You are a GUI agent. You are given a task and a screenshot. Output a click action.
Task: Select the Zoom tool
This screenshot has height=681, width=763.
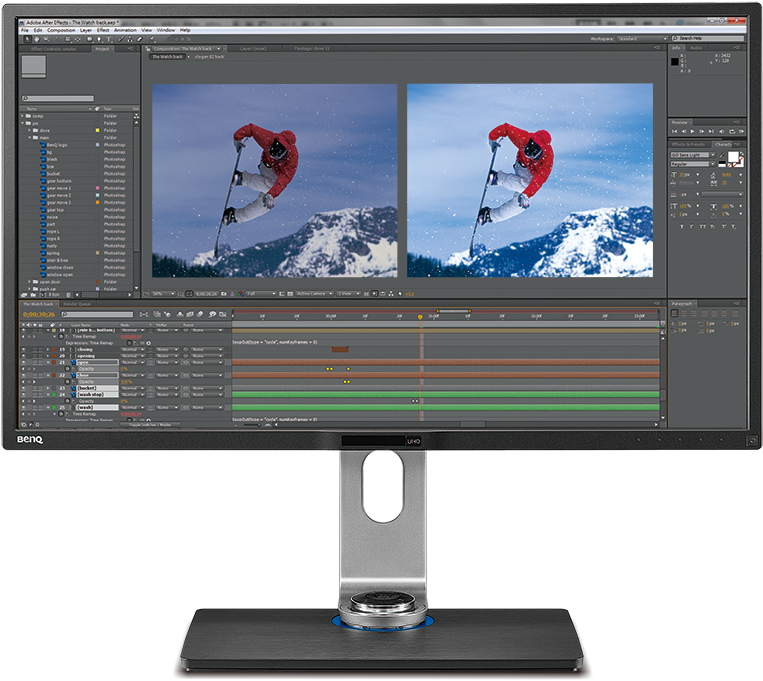tap(46, 39)
